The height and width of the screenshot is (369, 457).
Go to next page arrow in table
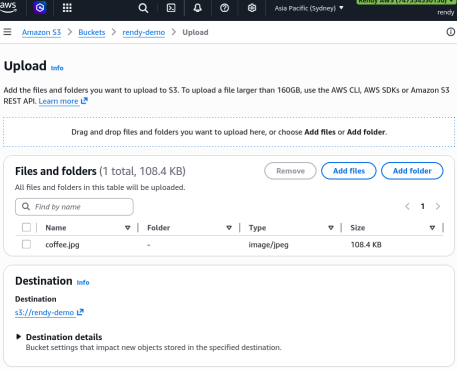(438, 207)
